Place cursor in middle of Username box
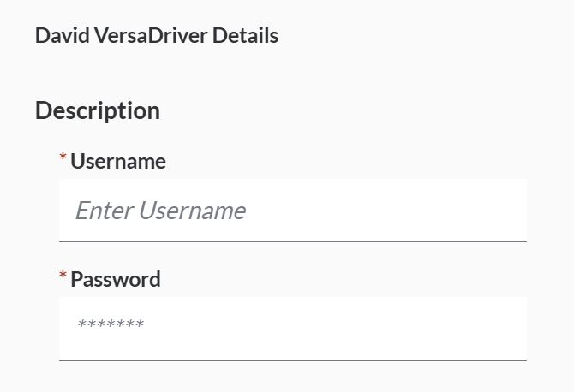Screen dimensions: 574x392 coord(292,211)
